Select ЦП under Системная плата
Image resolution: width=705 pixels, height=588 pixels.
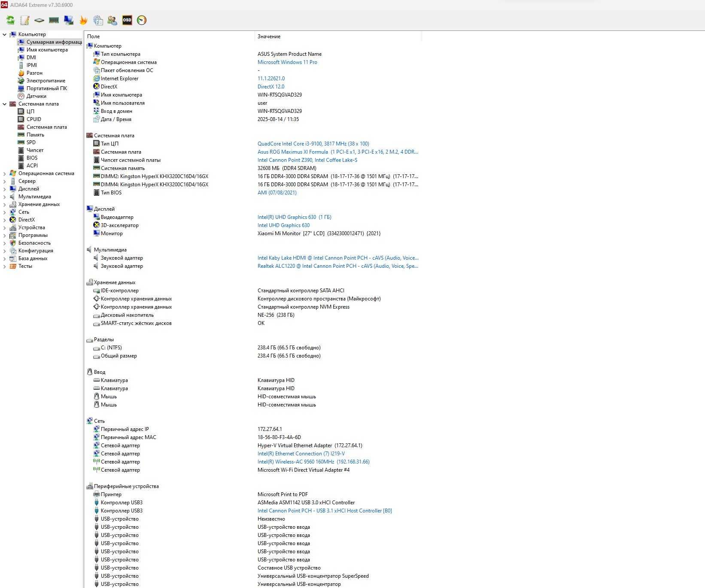[x=30, y=112]
